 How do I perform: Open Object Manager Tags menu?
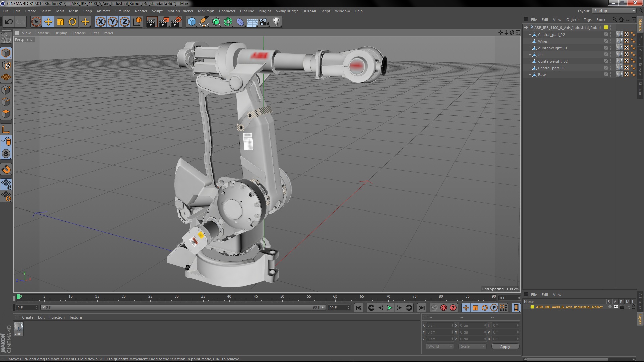click(x=587, y=20)
